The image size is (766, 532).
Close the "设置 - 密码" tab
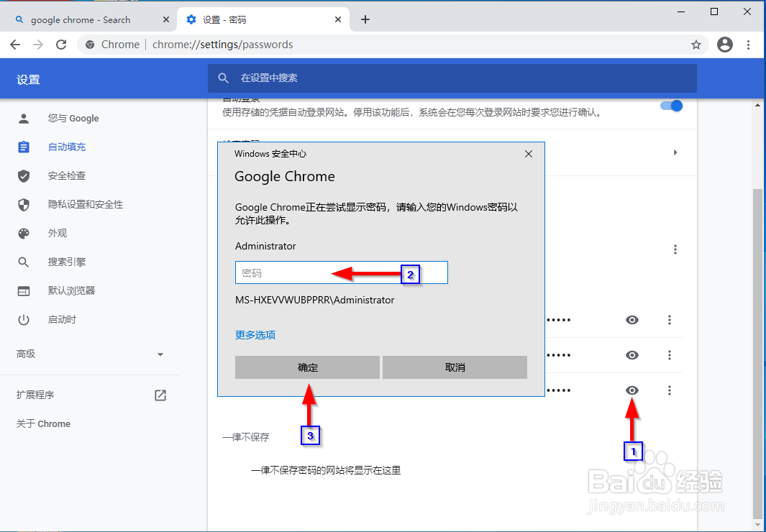click(x=338, y=19)
